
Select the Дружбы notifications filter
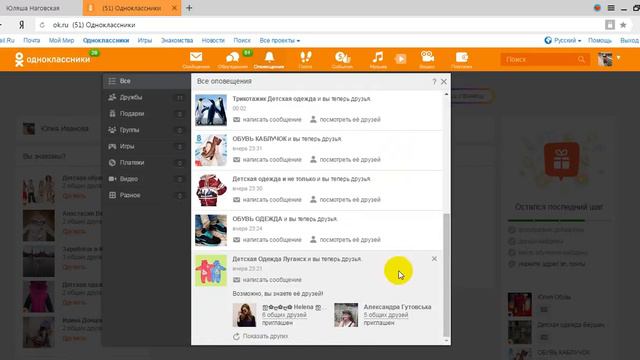146,98
